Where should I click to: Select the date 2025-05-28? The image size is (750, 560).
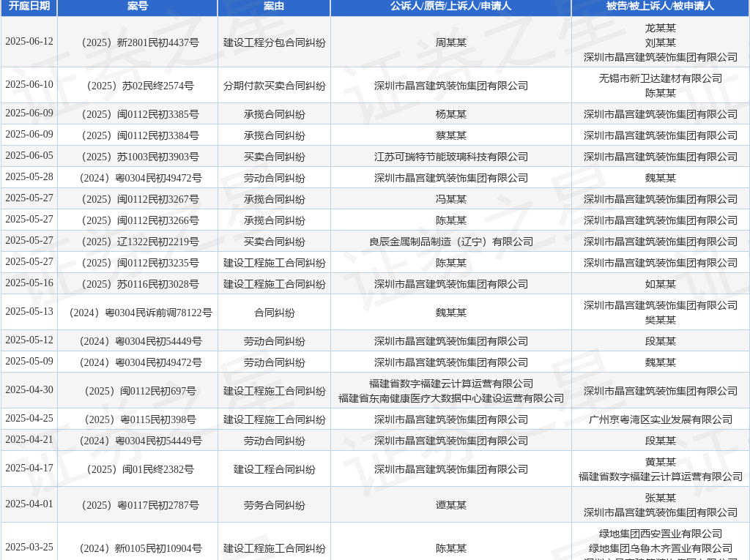pos(29,177)
